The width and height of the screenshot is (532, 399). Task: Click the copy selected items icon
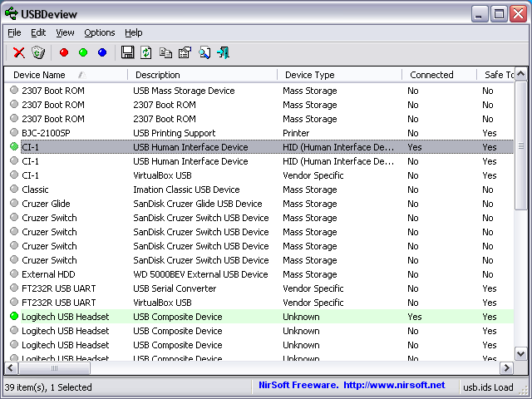(x=165, y=52)
